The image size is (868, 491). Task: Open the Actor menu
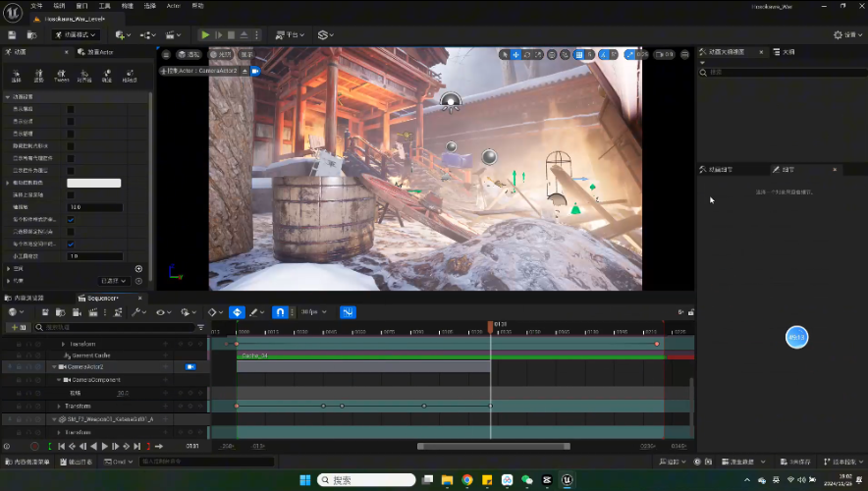173,6
